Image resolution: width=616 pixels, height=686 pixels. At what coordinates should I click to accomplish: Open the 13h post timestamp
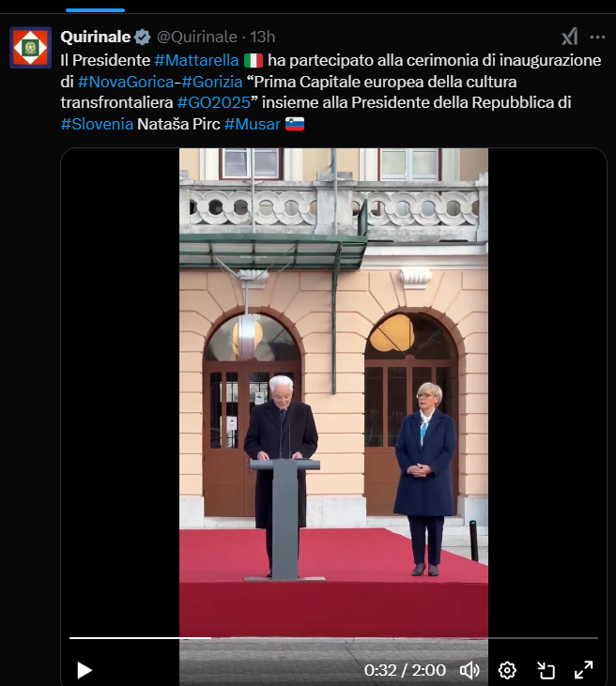263,37
